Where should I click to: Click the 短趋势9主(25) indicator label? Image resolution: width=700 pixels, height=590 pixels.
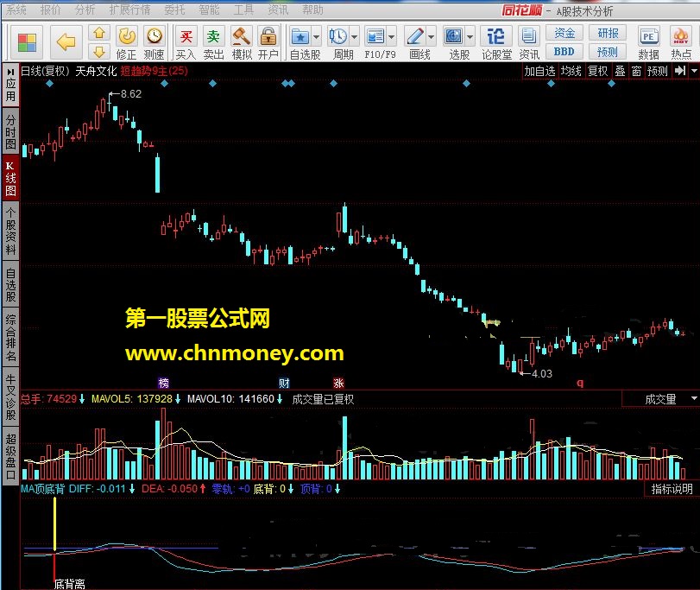154,71
